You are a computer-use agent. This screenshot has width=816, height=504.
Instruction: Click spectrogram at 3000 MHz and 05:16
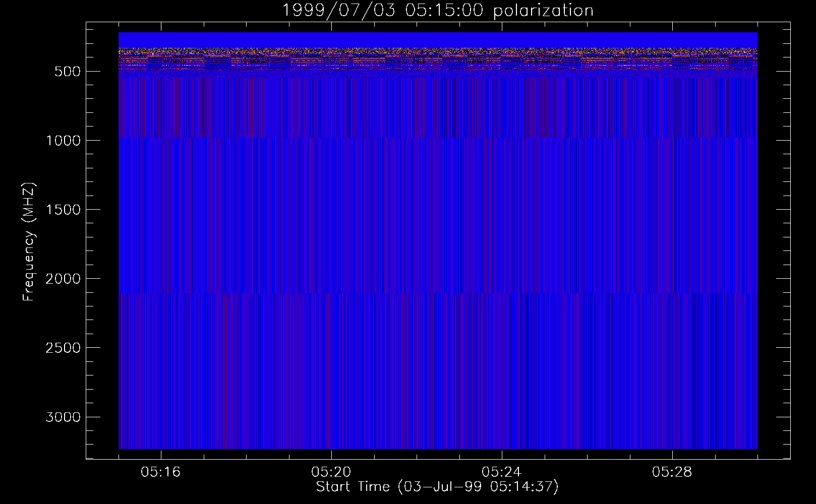tap(161, 417)
